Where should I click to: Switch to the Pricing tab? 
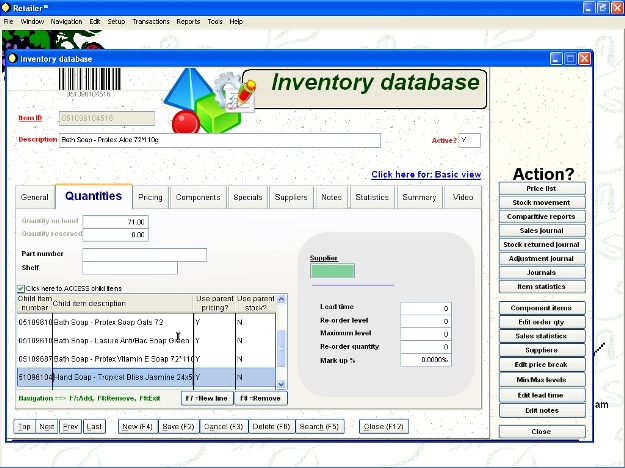click(x=150, y=198)
